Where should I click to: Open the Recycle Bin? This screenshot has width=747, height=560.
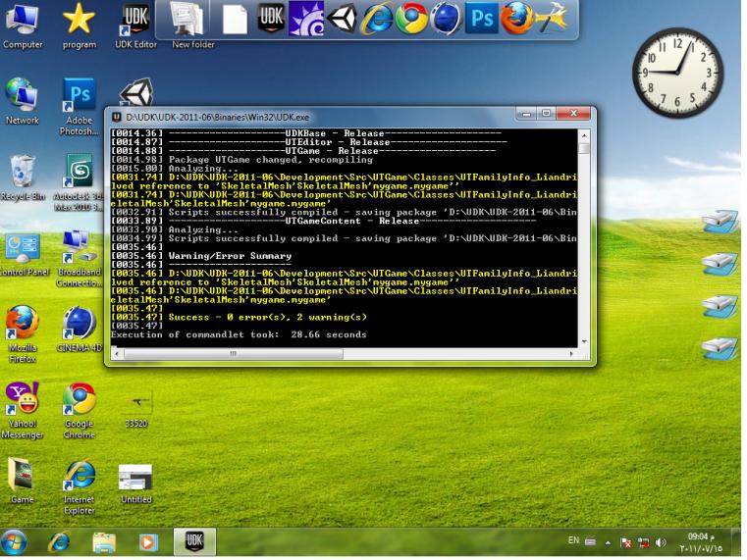click(x=22, y=172)
